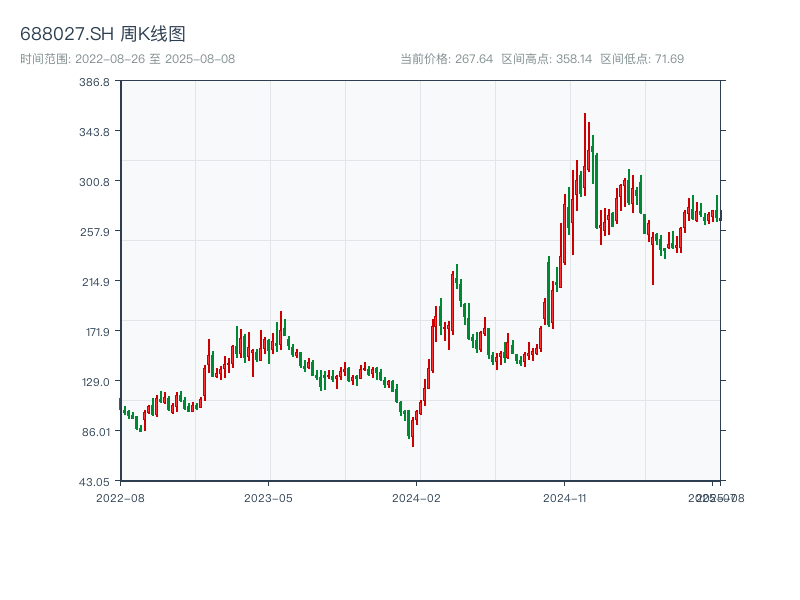The height and width of the screenshot is (600, 800).
Task: Click the range high value 358.14
Action: pos(574,59)
